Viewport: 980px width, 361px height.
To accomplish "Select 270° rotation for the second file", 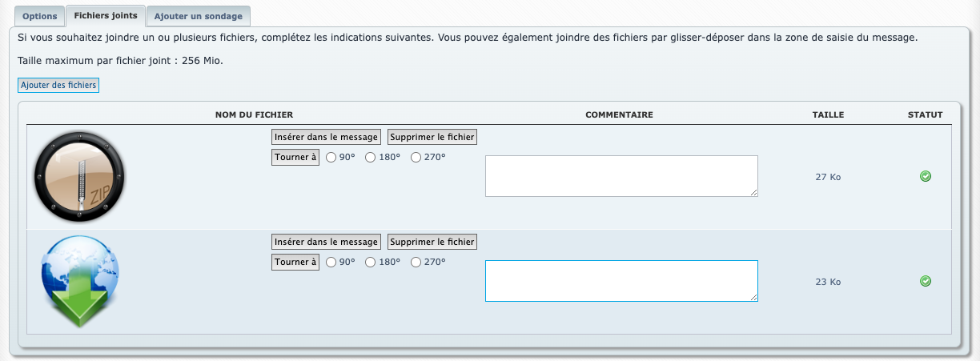I will tap(416, 262).
